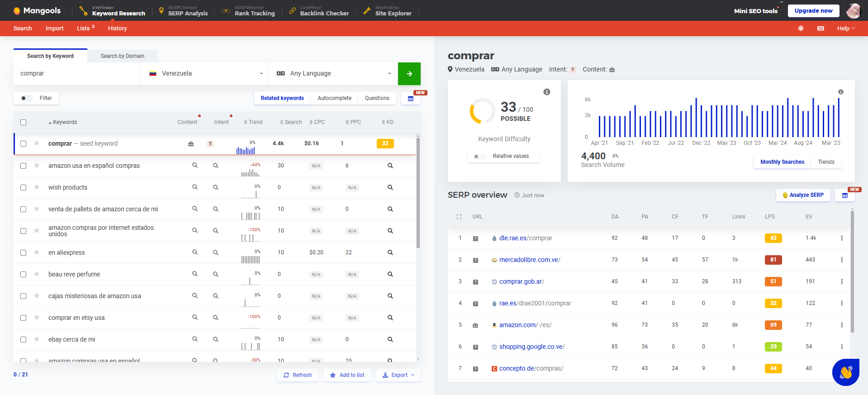The image size is (868, 395).
Task: Open History in red menu bar
Action: tap(117, 28)
